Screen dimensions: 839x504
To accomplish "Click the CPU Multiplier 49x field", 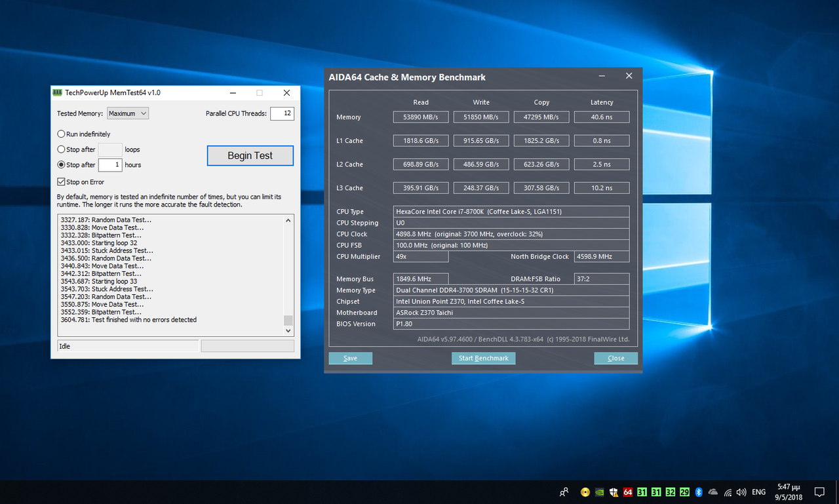I will pos(421,256).
